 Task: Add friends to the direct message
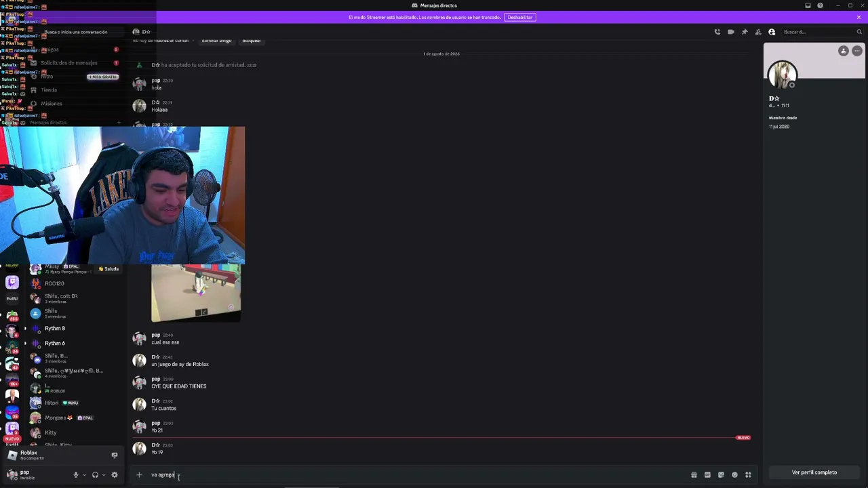pos(758,32)
